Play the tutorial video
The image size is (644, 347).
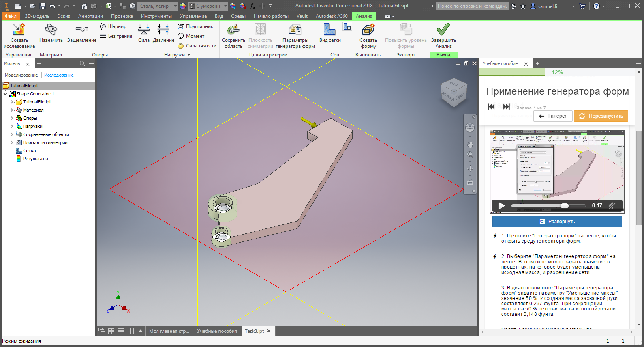tap(501, 206)
